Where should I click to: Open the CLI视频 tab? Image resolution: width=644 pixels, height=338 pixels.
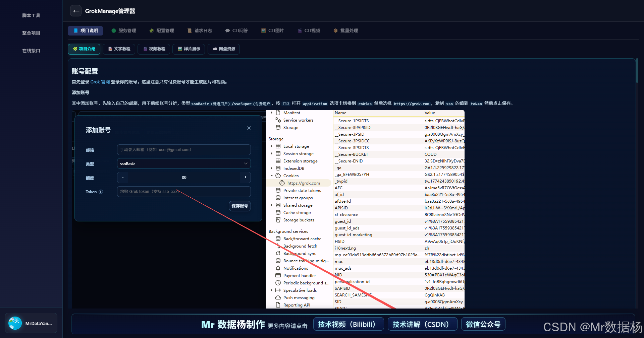[309, 30]
